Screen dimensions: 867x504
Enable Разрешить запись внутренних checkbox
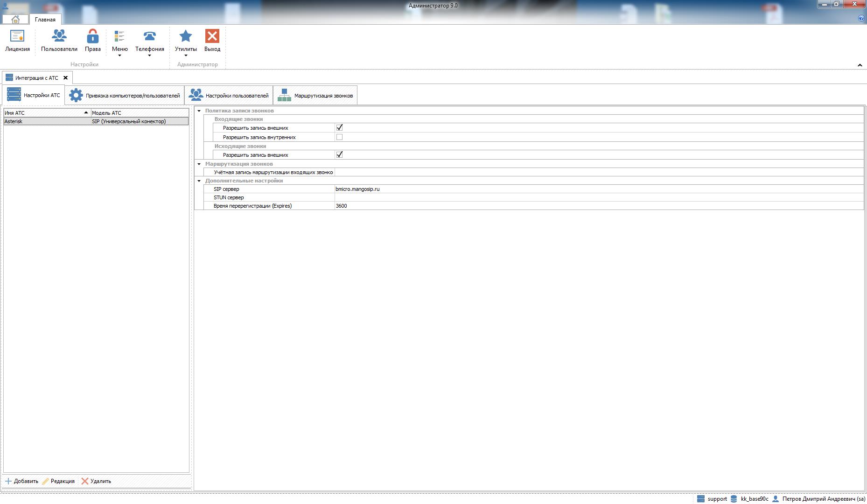coord(339,137)
